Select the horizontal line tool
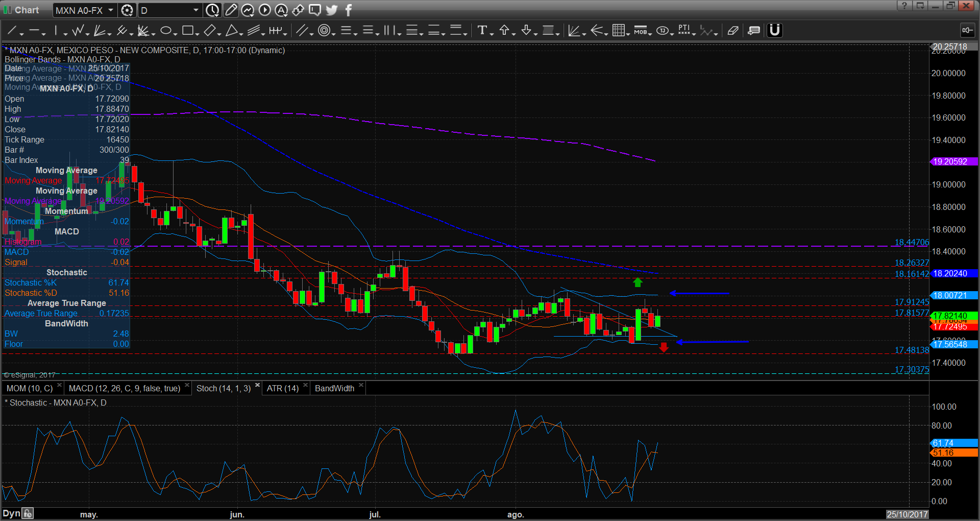This screenshot has height=521, width=980. pos(34,31)
